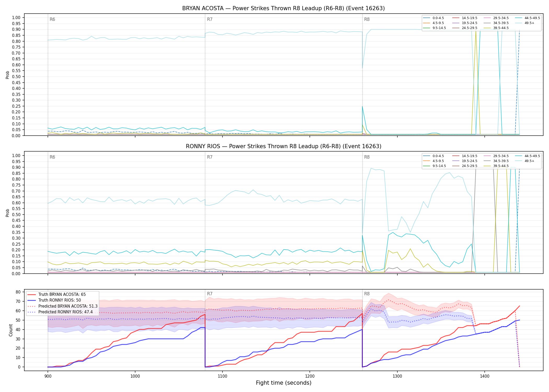Click the 1.00 tick on top chart's Prob axis
Viewport: 549px width, 392px height.
click(16, 18)
